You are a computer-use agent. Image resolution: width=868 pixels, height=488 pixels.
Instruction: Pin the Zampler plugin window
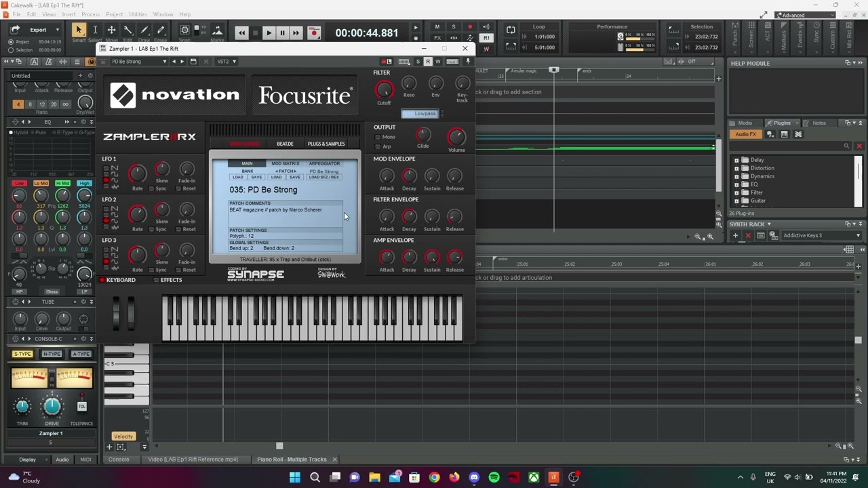pos(468,62)
